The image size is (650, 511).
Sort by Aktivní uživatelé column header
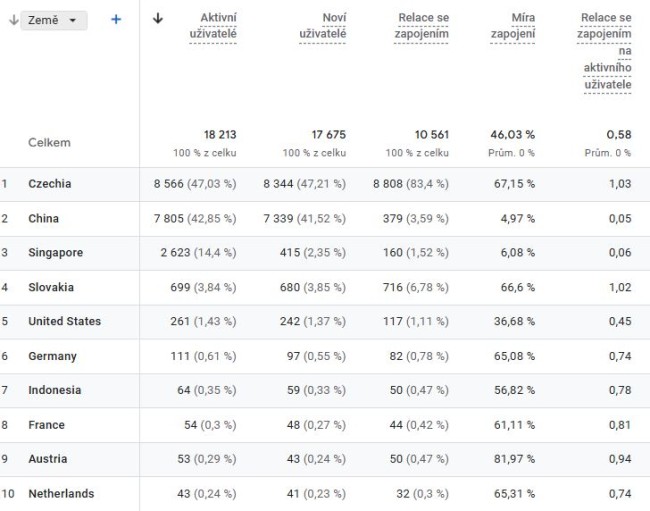coord(213,26)
